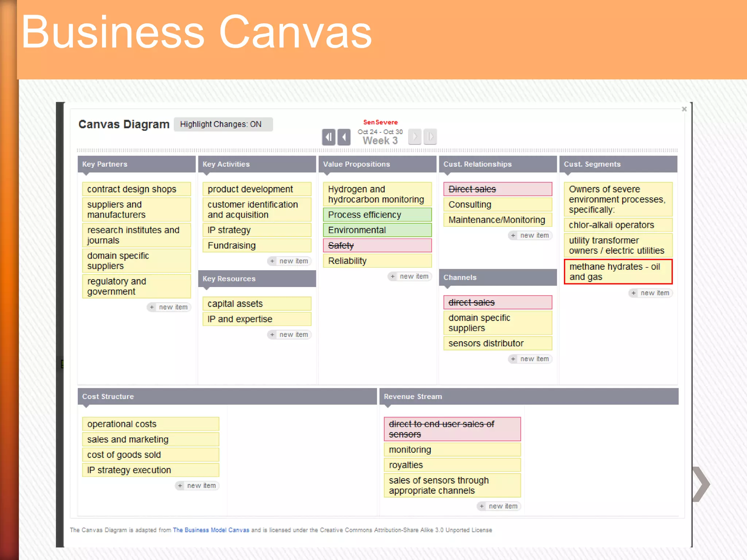The height and width of the screenshot is (560, 747).
Task: Add new item under Key Resources
Action: [x=289, y=335]
